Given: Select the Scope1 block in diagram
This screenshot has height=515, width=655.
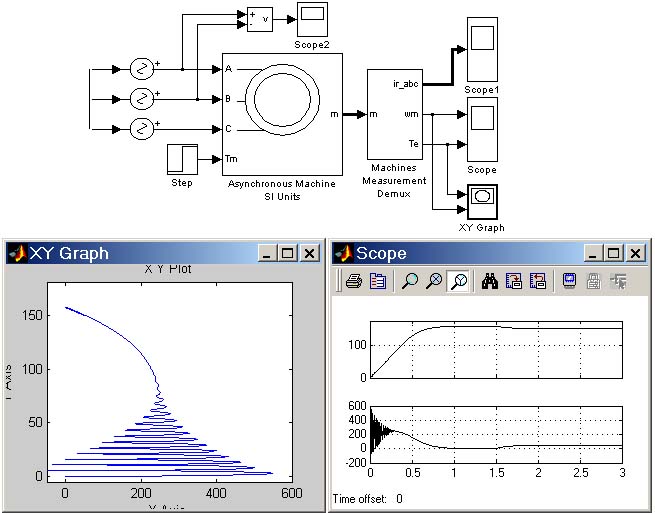Looking at the screenshot, I should 482,49.
